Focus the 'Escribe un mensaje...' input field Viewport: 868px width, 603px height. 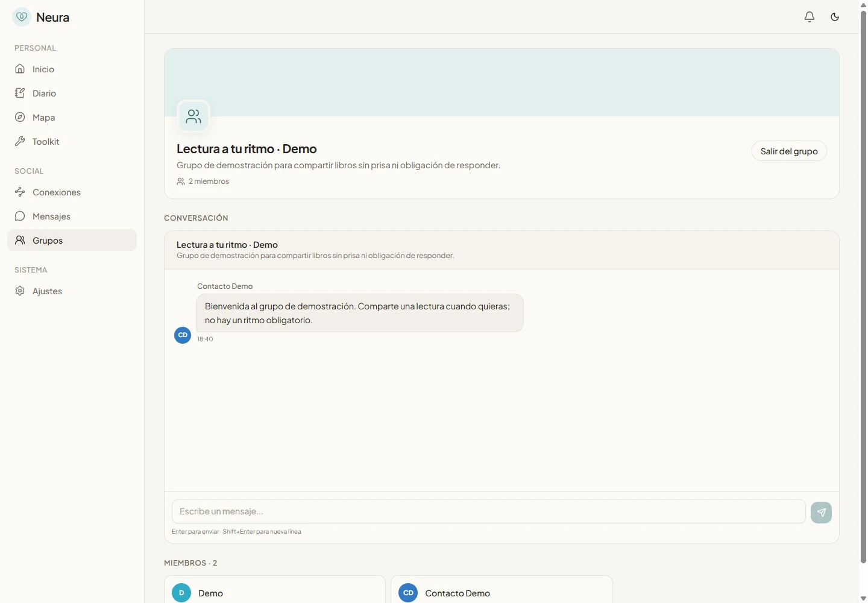(x=489, y=511)
